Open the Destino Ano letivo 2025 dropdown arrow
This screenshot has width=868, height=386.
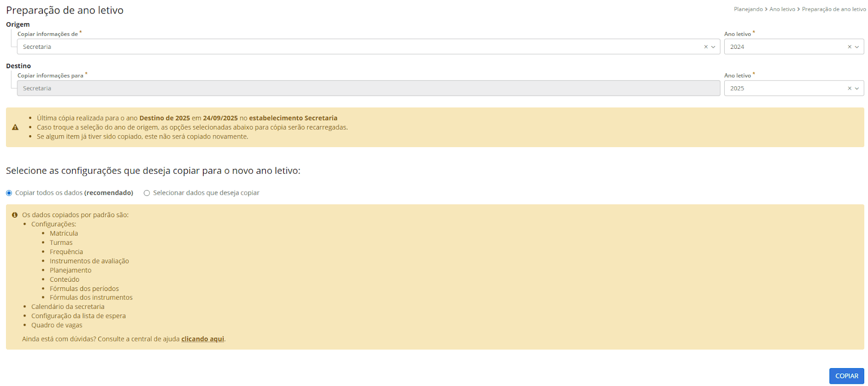point(857,88)
